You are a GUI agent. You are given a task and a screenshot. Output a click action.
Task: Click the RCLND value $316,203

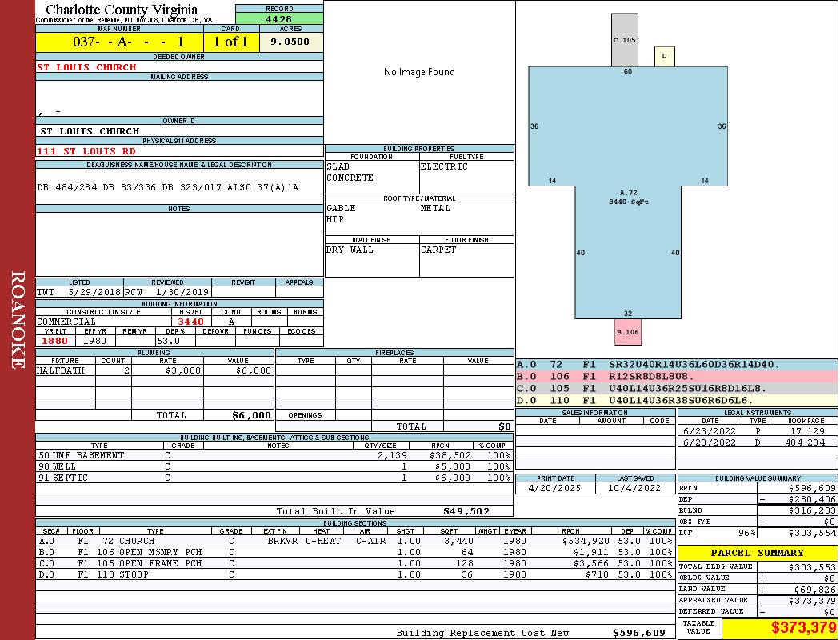(x=812, y=511)
